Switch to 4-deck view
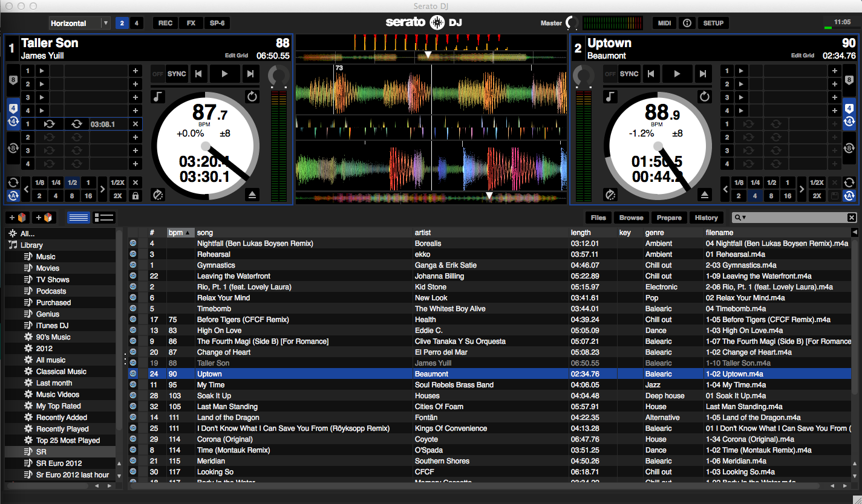The height and width of the screenshot is (504, 862). (x=136, y=23)
